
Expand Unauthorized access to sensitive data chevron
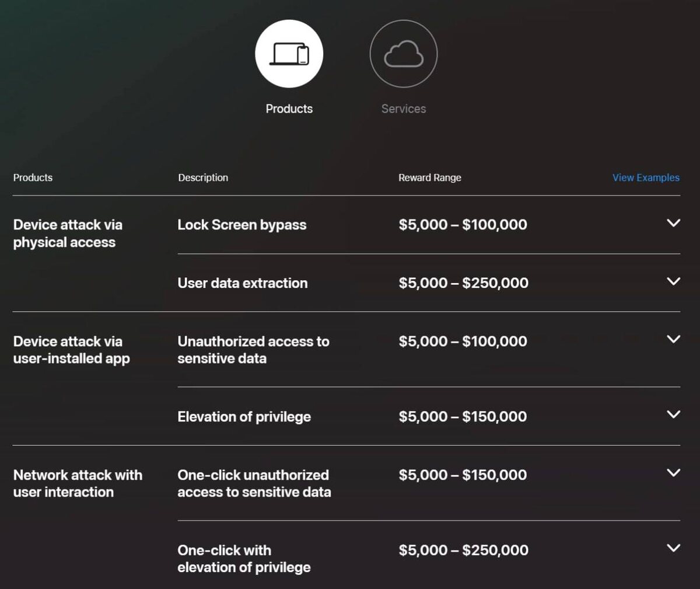[673, 339]
